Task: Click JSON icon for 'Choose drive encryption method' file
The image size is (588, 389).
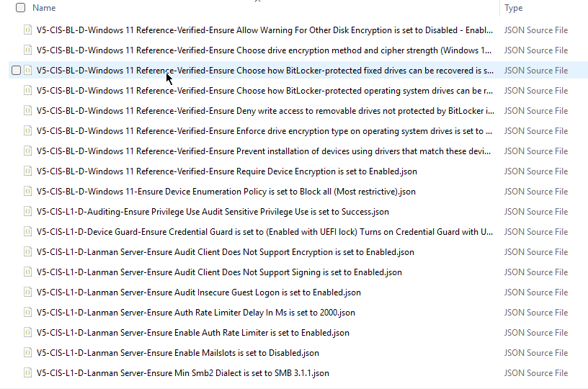Action: [x=28, y=50]
